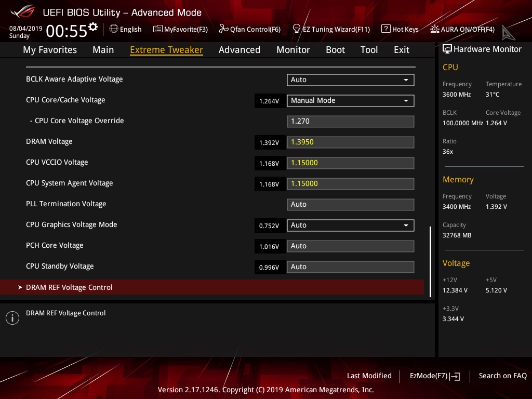Open the Monitor tab
Image resolution: width=532 pixels, height=399 pixels.
click(293, 50)
